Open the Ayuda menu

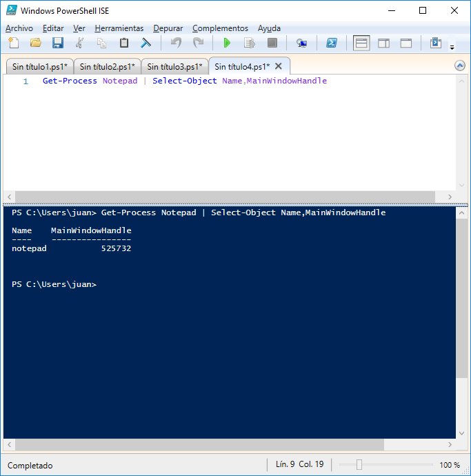tap(269, 28)
